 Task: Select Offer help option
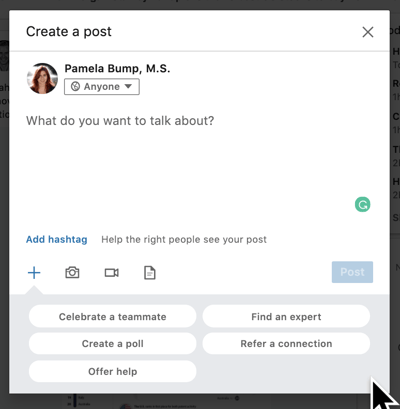[x=113, y=371]
